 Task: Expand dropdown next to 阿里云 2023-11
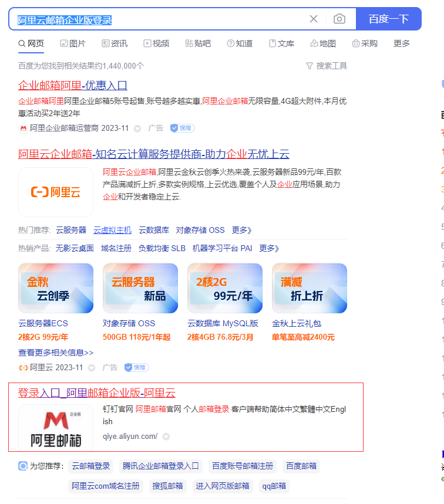92,368
